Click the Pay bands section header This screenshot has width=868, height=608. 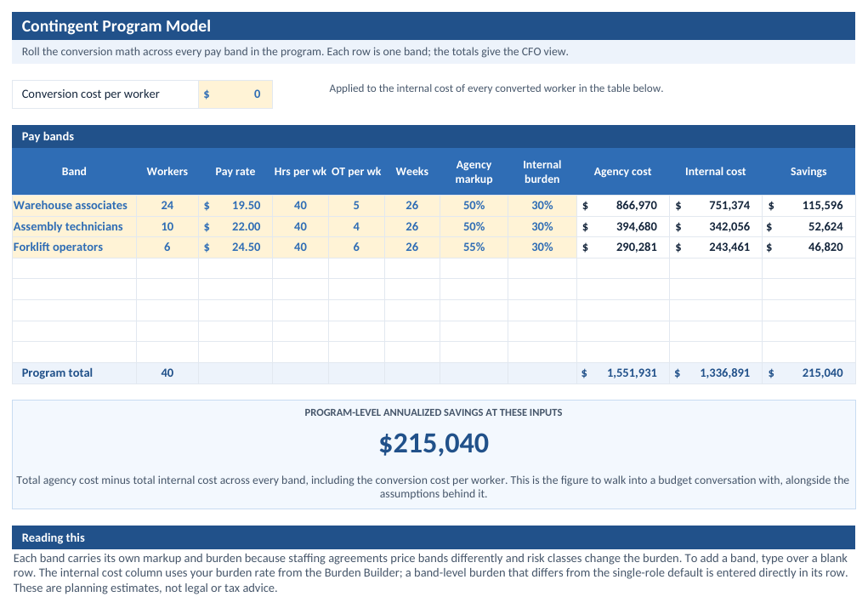click(x=434, y=137)
